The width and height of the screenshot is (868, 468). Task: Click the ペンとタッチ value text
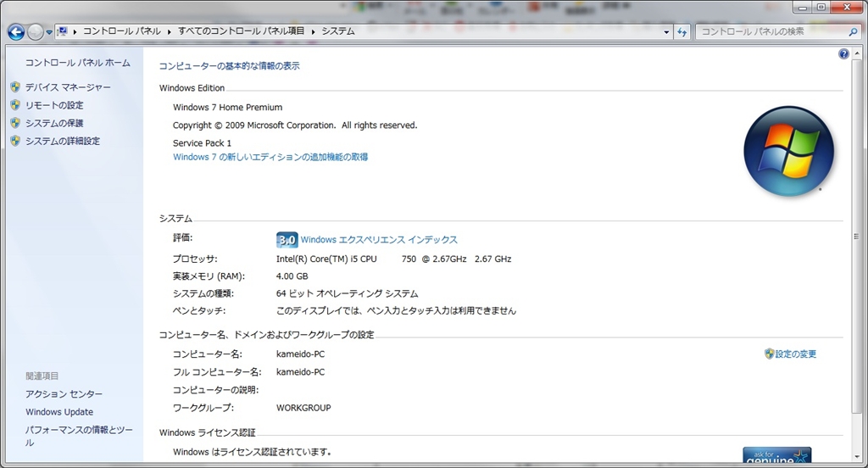[x=396, y=310]
